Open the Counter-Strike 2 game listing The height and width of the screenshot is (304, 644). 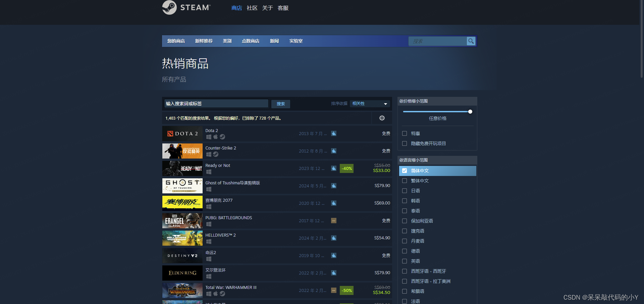point(221,148)
